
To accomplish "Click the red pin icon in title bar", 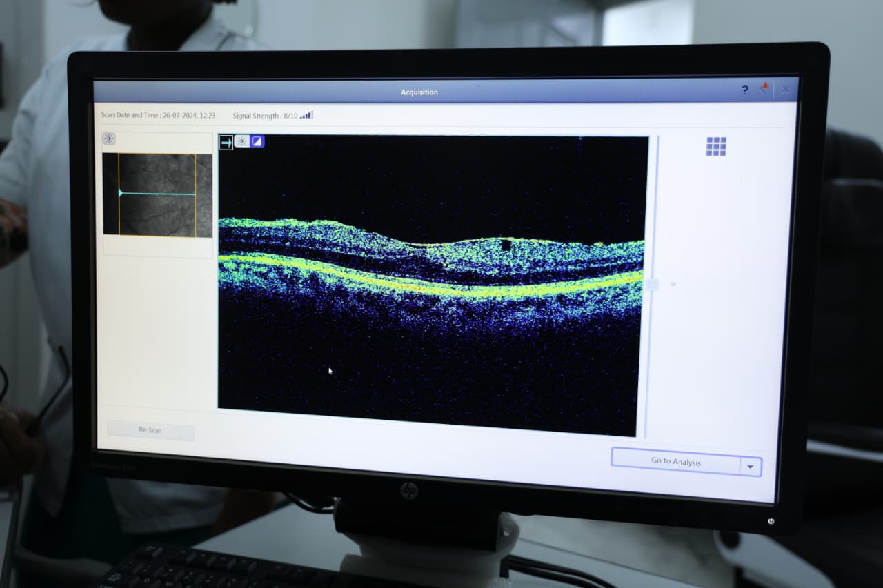I will pyautogui.click(x=764, y=88).
